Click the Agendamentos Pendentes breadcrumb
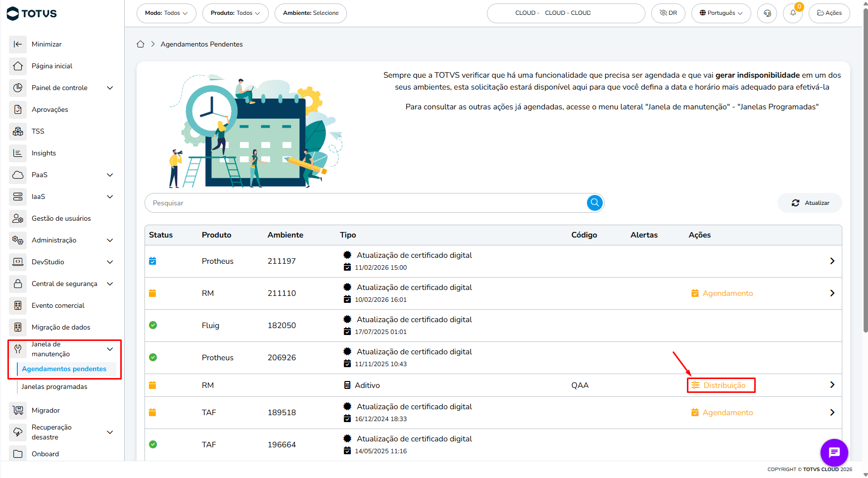 (201, 44)
